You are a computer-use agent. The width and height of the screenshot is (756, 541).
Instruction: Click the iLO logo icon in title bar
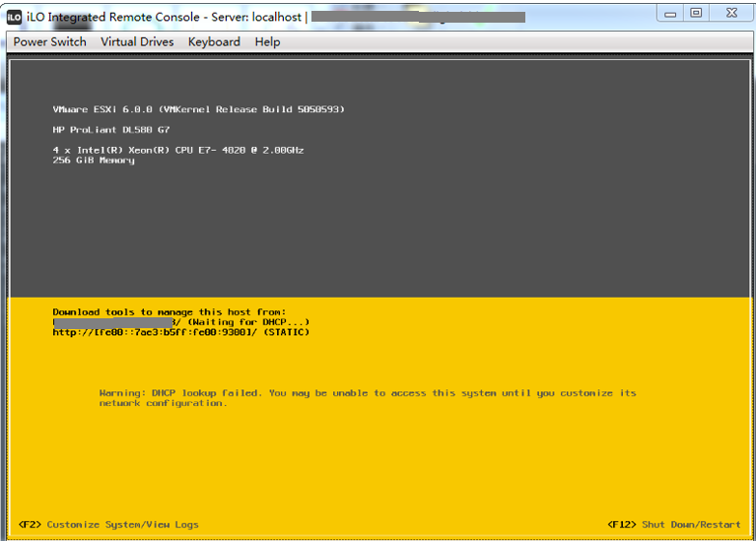[15, 18]
